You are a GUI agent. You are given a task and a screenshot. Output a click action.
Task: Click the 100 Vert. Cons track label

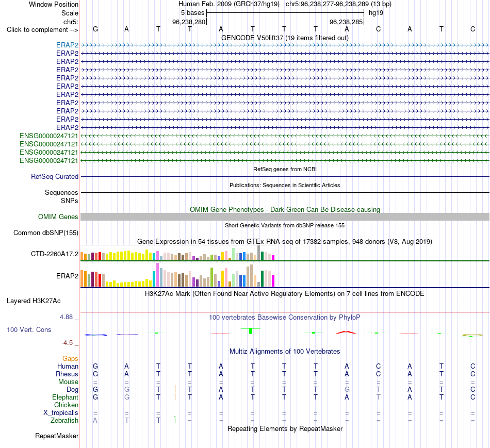(x=29, y=329)
